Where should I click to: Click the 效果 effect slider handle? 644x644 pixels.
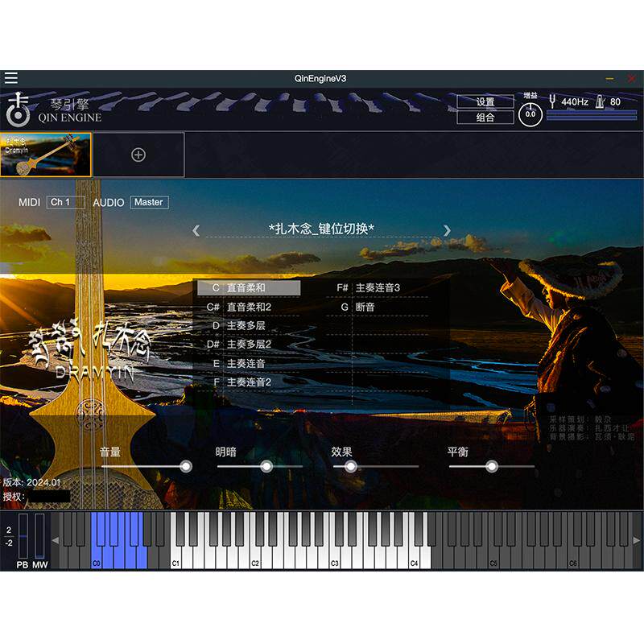pos(351,466)
